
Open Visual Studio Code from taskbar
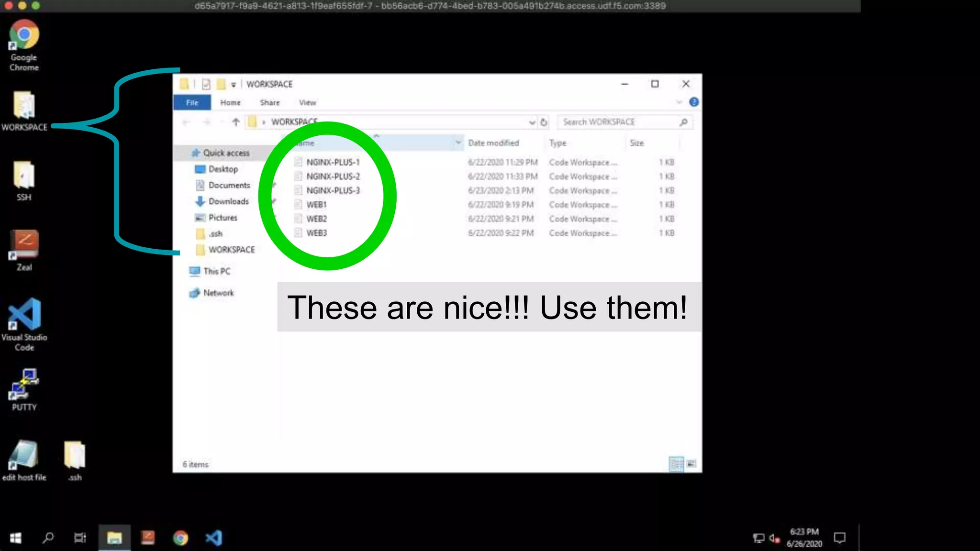pos(214,538)
